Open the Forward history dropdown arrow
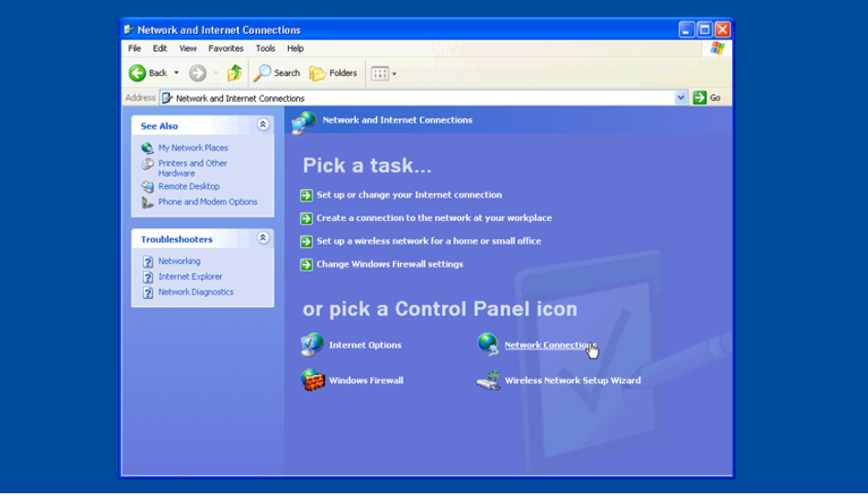868x496 pixels. [216, 73]
